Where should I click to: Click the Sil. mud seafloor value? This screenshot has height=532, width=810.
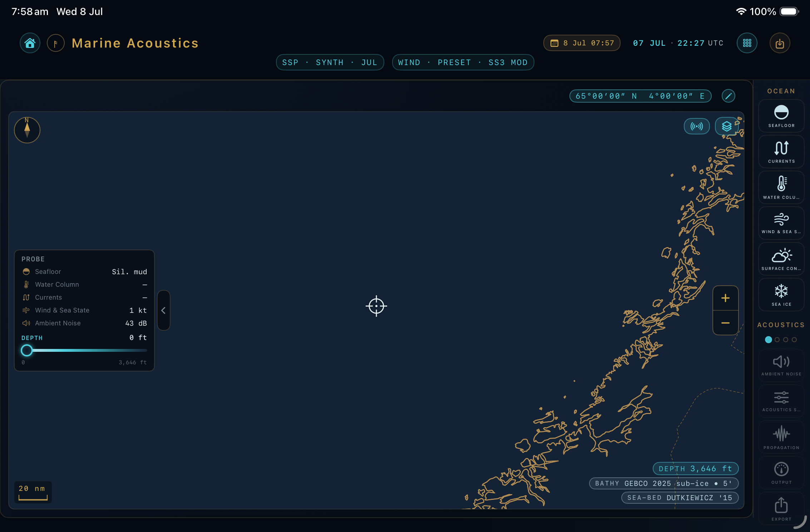coord(129,272)
